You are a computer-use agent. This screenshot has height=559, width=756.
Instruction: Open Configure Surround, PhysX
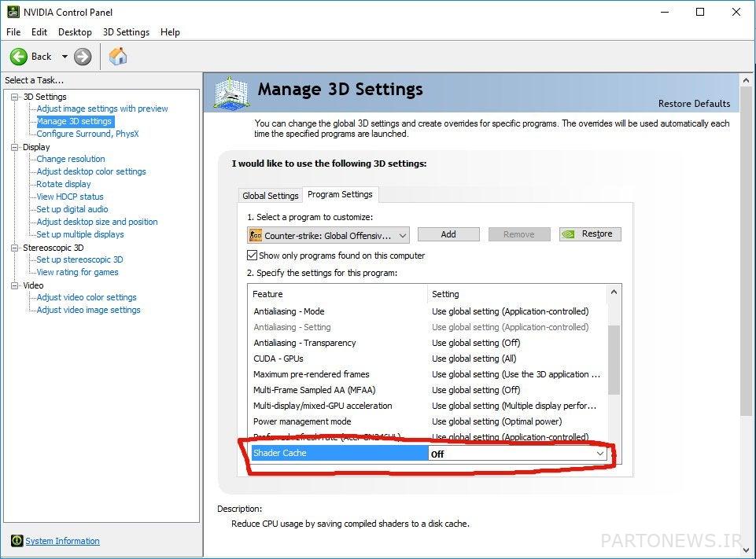pos(88,134)
